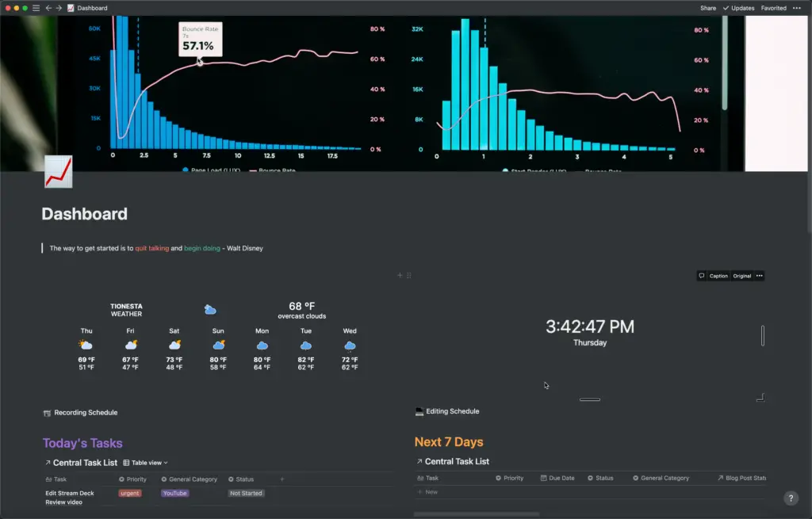
Task: Click the Priority column header in Today's Tasks
Action: click(x=132, y=479)
